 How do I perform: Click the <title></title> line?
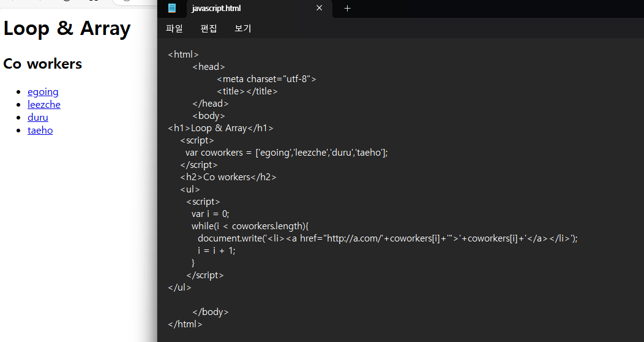tap(247, 91)
